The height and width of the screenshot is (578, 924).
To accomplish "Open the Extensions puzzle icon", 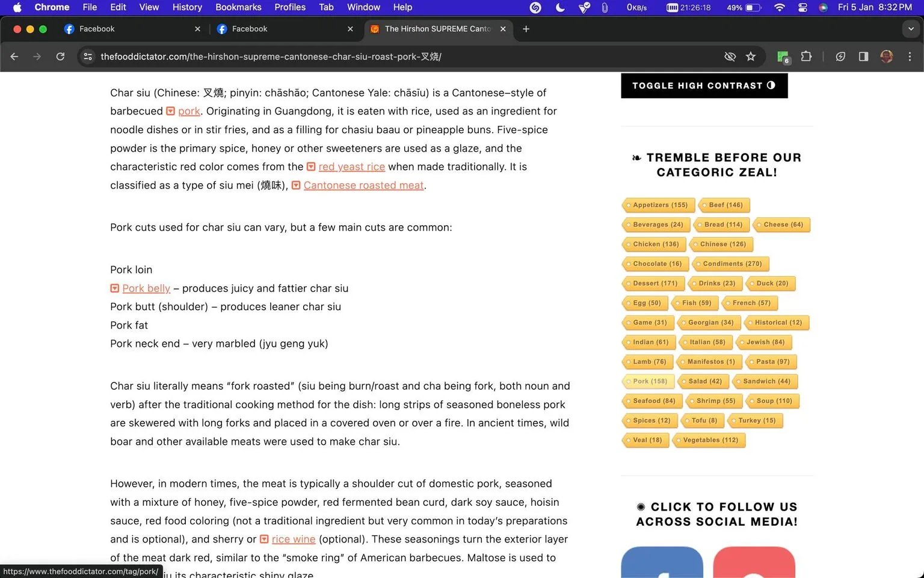I will tap(807, 57).
